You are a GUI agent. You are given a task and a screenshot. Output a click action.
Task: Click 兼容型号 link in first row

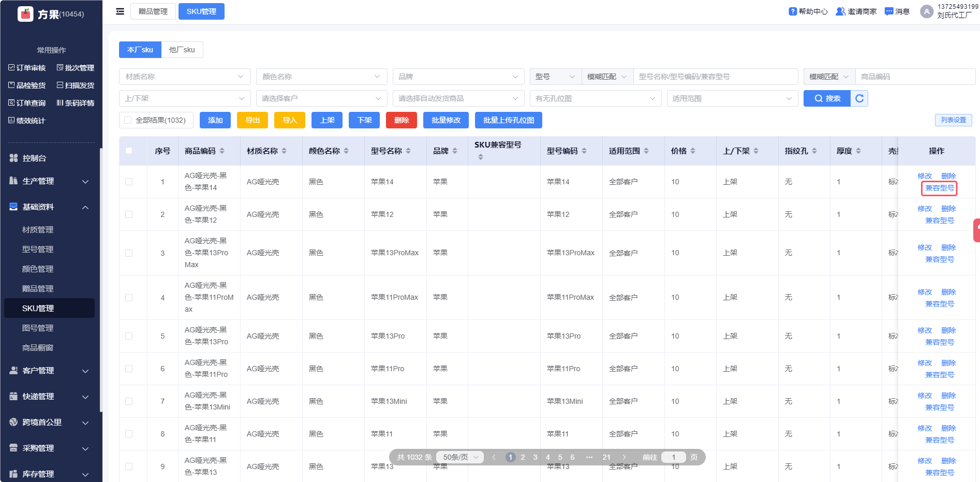(939, 188)
